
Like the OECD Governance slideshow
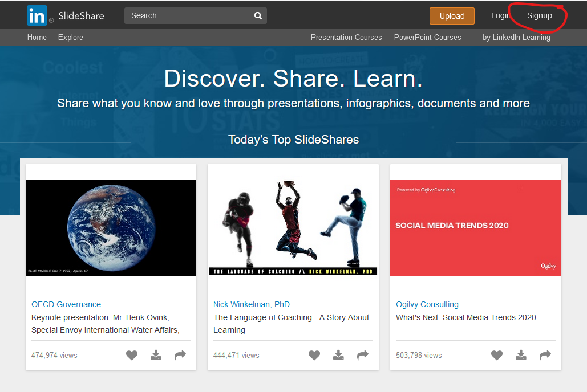(x=132, y=355)
